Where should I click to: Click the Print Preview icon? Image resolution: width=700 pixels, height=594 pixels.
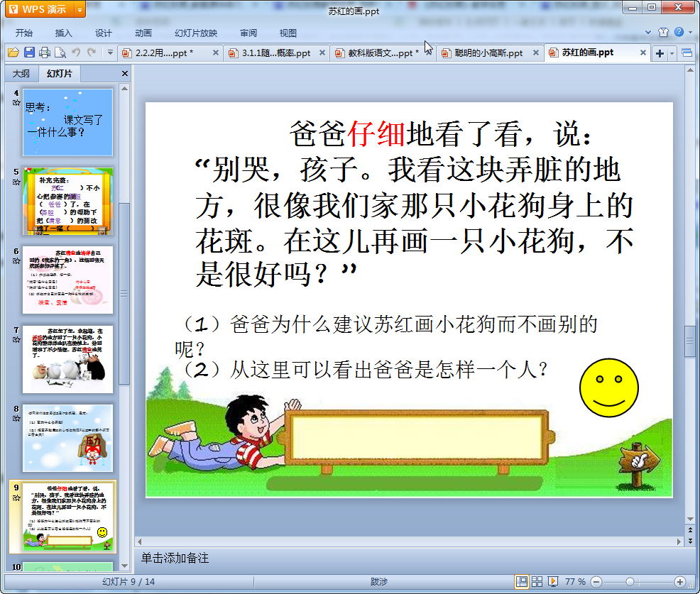click(60, 53)
